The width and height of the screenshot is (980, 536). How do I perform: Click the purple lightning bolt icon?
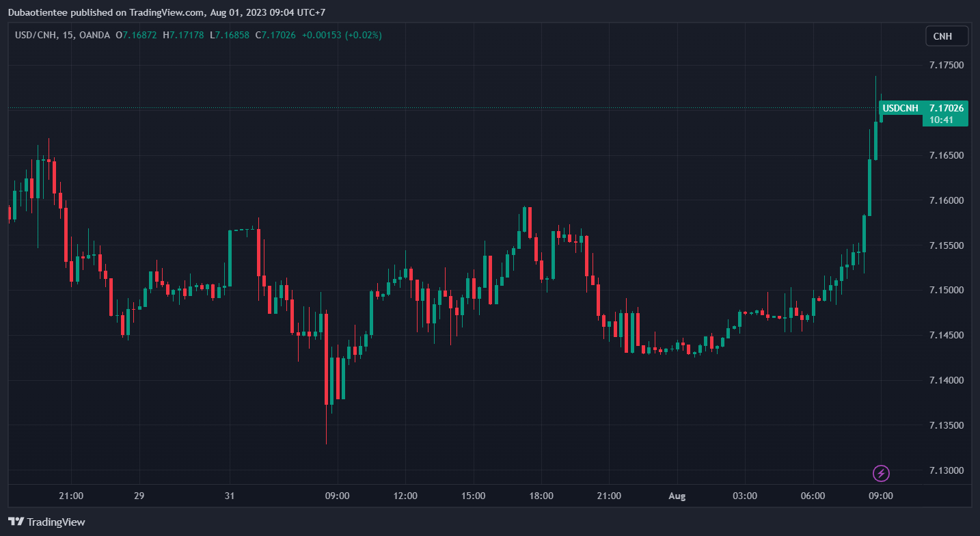click(x=881, y=472)
